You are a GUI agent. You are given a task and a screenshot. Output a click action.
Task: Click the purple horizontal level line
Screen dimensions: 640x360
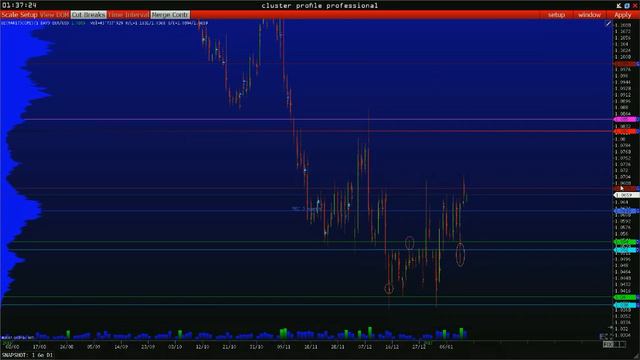point(318,119)
